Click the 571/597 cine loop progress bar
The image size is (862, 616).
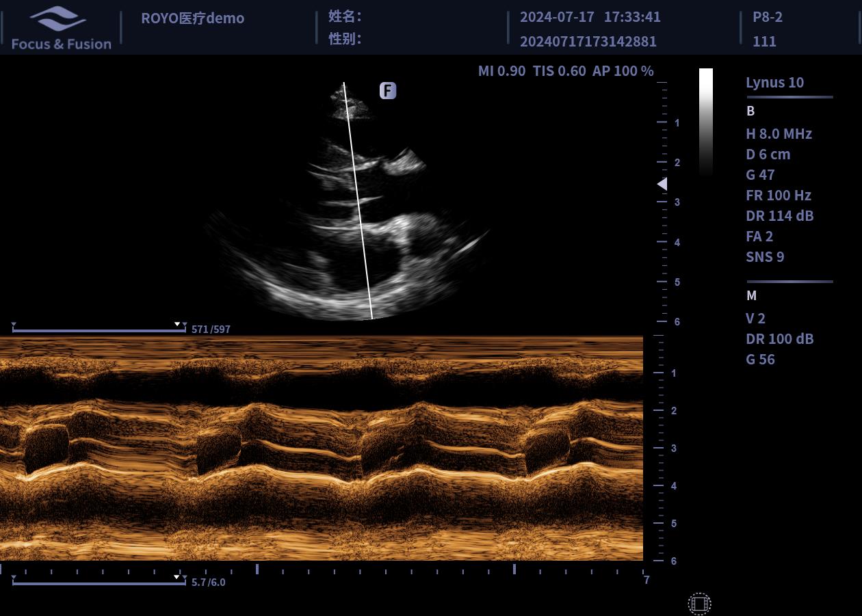tap(99, 331)
